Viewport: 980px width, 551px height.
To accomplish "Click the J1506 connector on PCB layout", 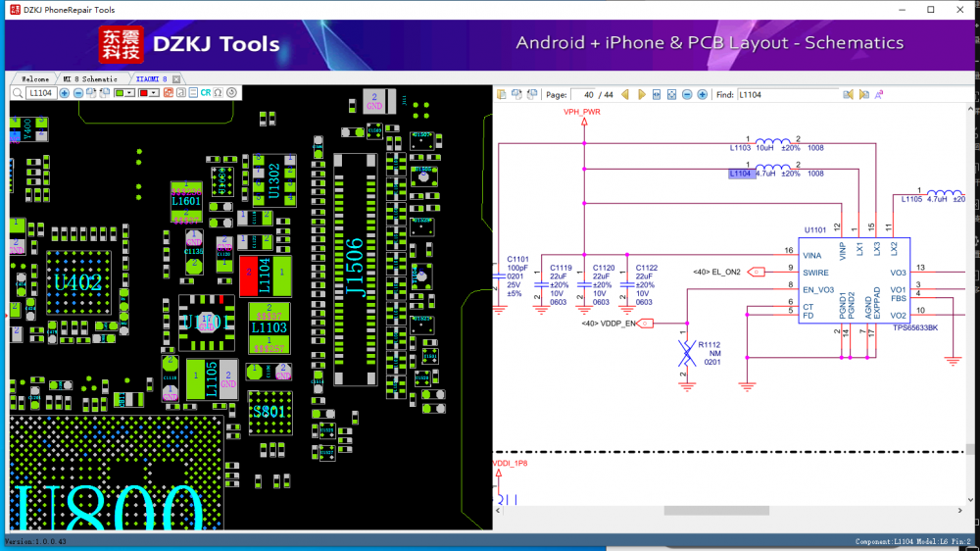I will tap(355, 267).
